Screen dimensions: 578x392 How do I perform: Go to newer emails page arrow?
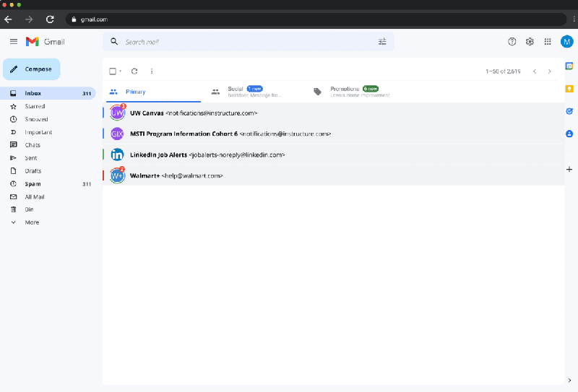535,71
